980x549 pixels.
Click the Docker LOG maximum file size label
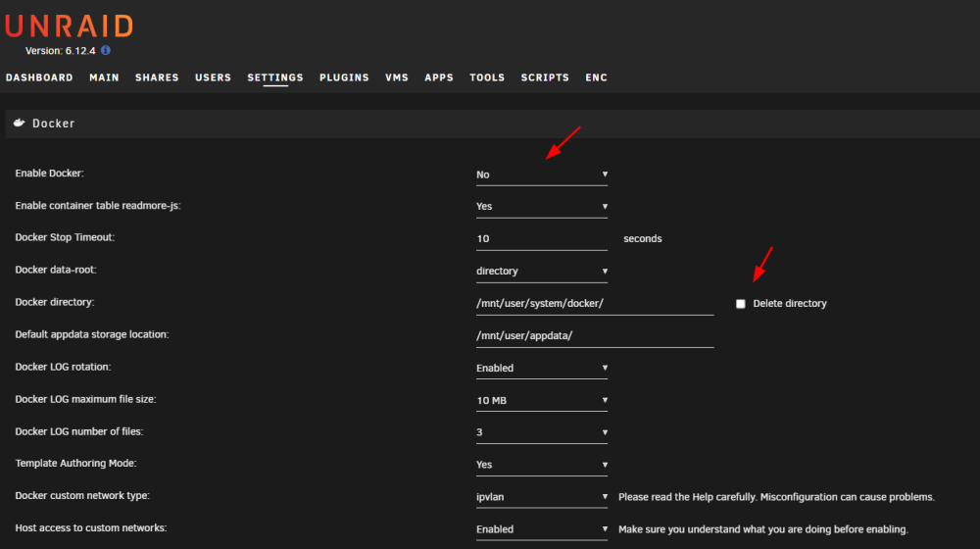coord(85,399)
